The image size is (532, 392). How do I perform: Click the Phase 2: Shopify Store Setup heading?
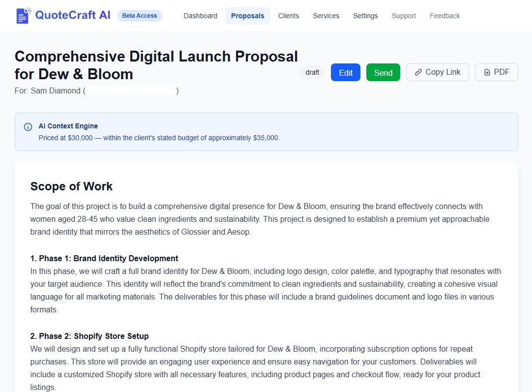click(89, 336)
